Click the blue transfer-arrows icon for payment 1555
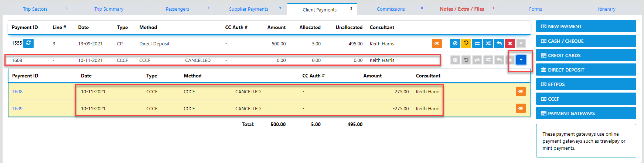 click(477, 44)
